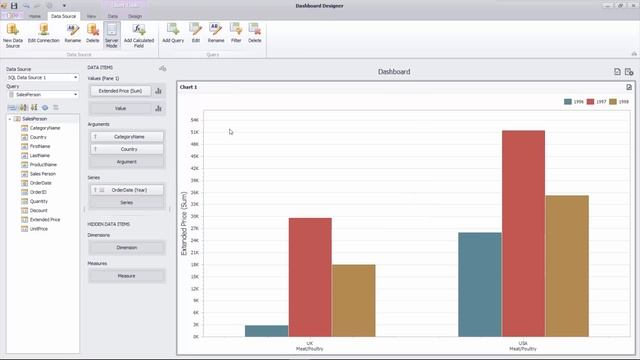Click the Save icon in quick access toolbar
Viewport: 640px width, 360px height.
[x=14, y=6]
